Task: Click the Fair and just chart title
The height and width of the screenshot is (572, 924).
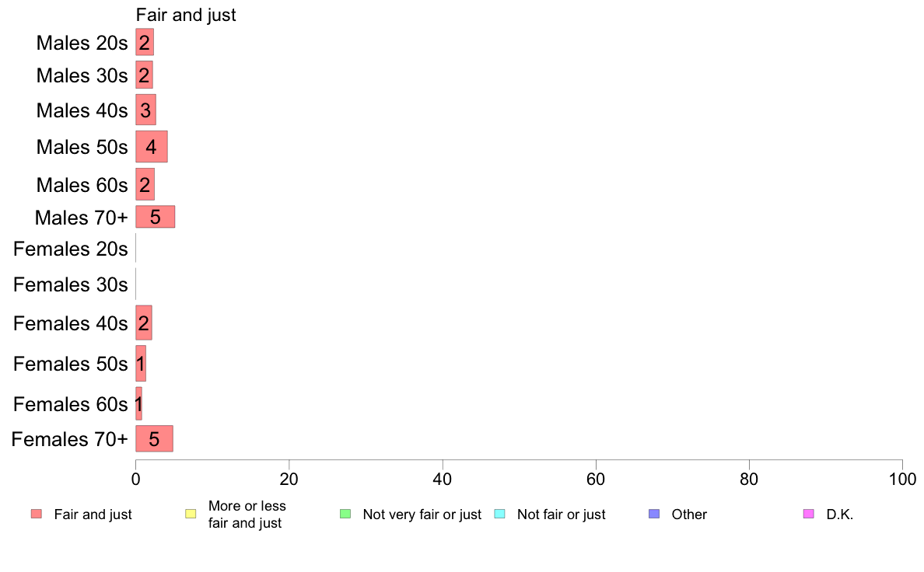Action: pos(186,16)
